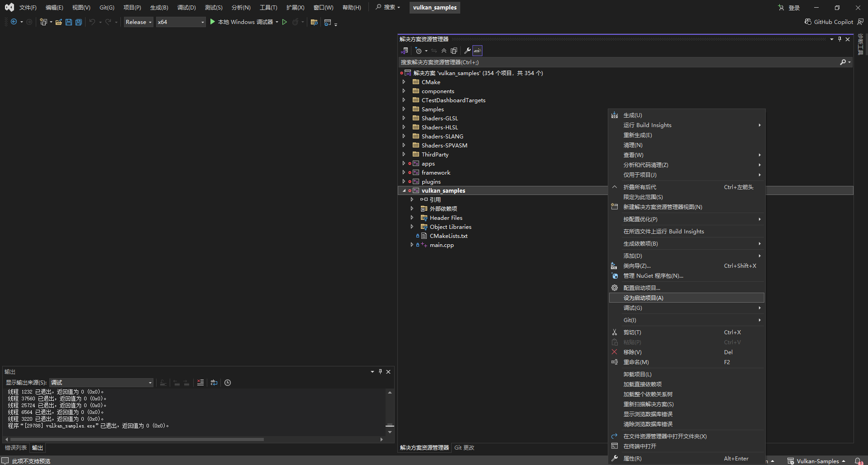Click the start without debugging outline arrow
Screen dimensions: 868x465
[285, 22]
